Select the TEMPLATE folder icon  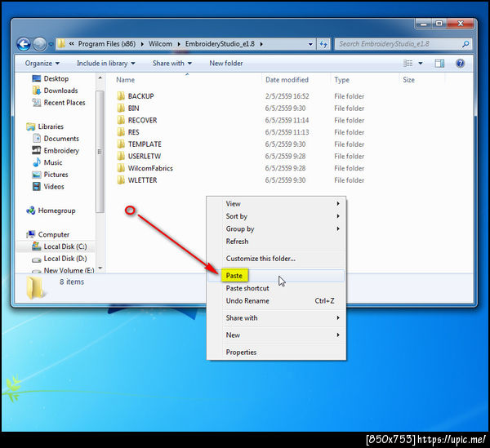(121, 144)
